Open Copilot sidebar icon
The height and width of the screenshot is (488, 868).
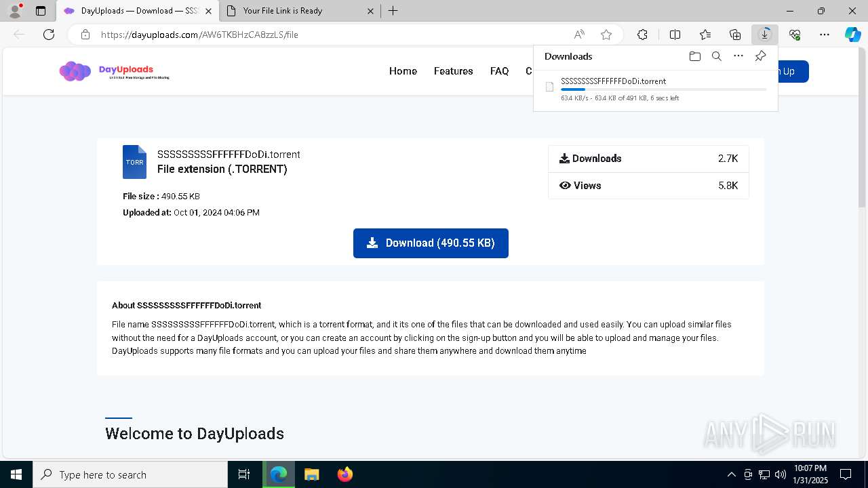click(x=853, y=35)
